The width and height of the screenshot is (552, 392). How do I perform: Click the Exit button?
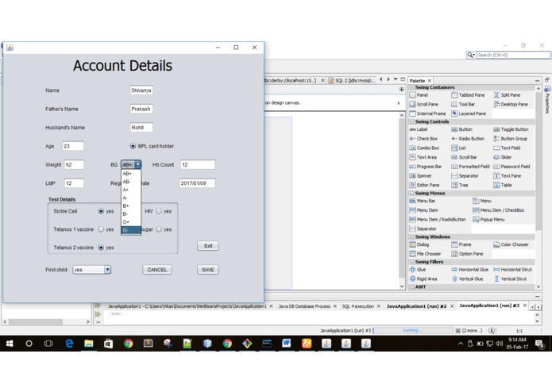(208, 246)
